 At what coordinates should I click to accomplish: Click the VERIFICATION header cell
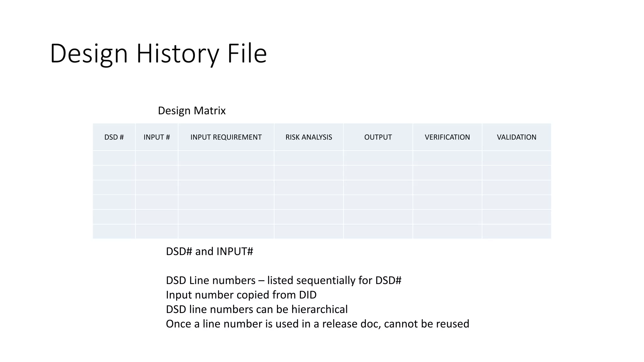(447, 137)
